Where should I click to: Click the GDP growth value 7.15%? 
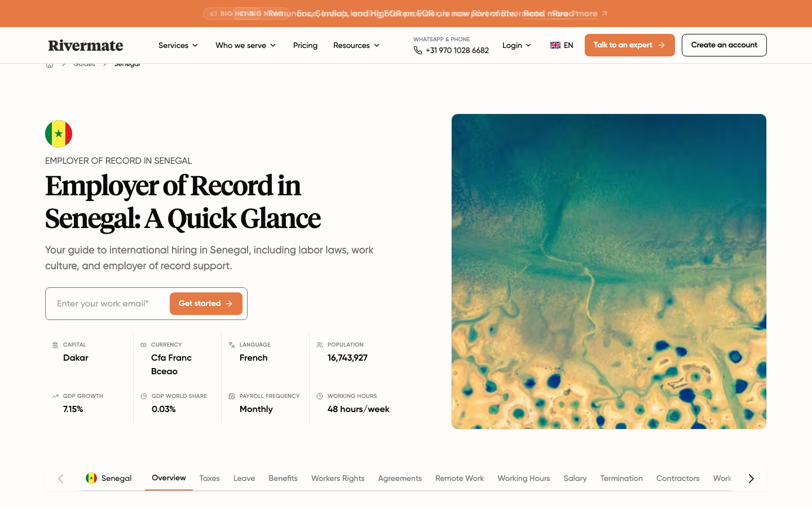click(x=73, y=409)
